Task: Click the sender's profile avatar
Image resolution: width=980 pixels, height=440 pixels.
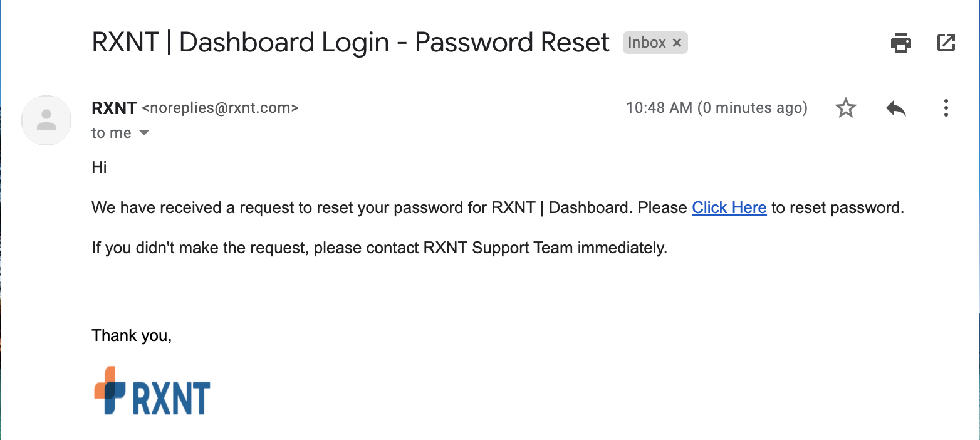Action: pyautogui.click(x=46, y=120)
